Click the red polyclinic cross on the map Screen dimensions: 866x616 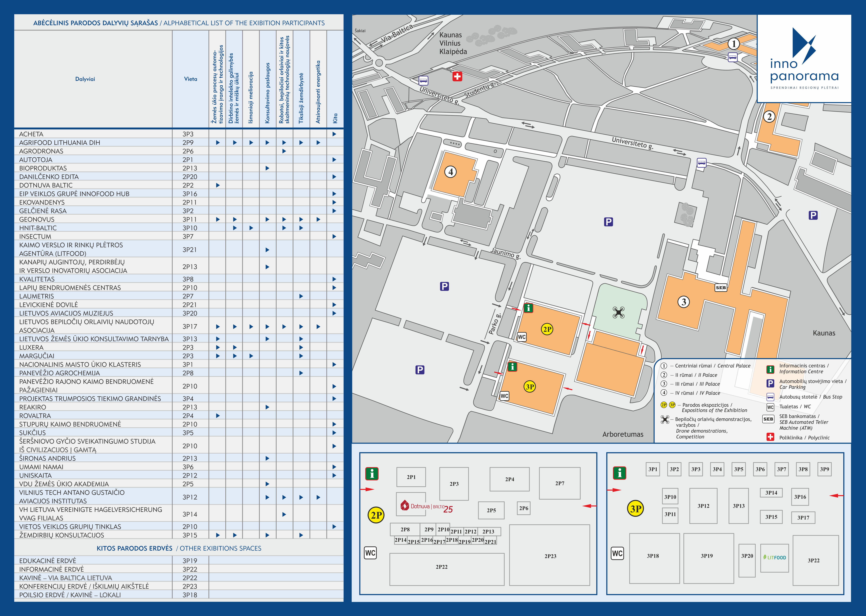coord(457,77)
